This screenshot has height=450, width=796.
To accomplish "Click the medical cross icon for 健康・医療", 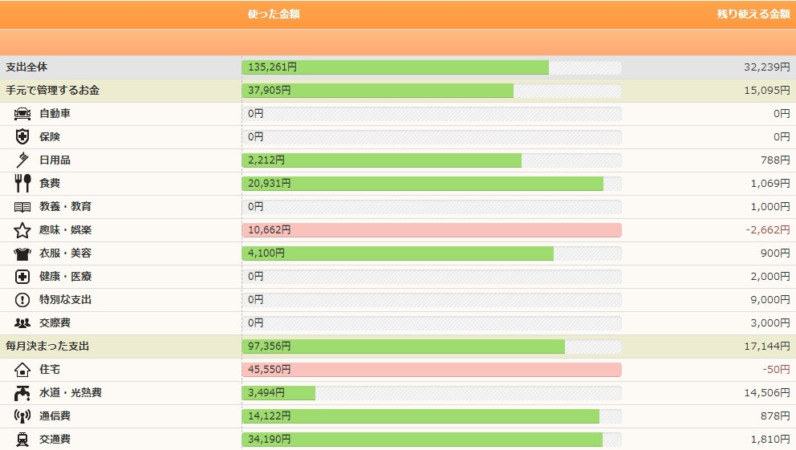I will (x=22, y=277).
